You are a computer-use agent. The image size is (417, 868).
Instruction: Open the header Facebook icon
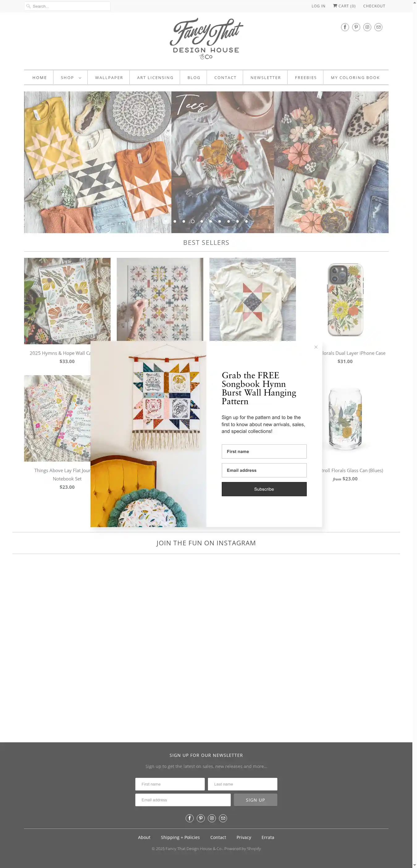pyautogui.click(x=344, y=27)
